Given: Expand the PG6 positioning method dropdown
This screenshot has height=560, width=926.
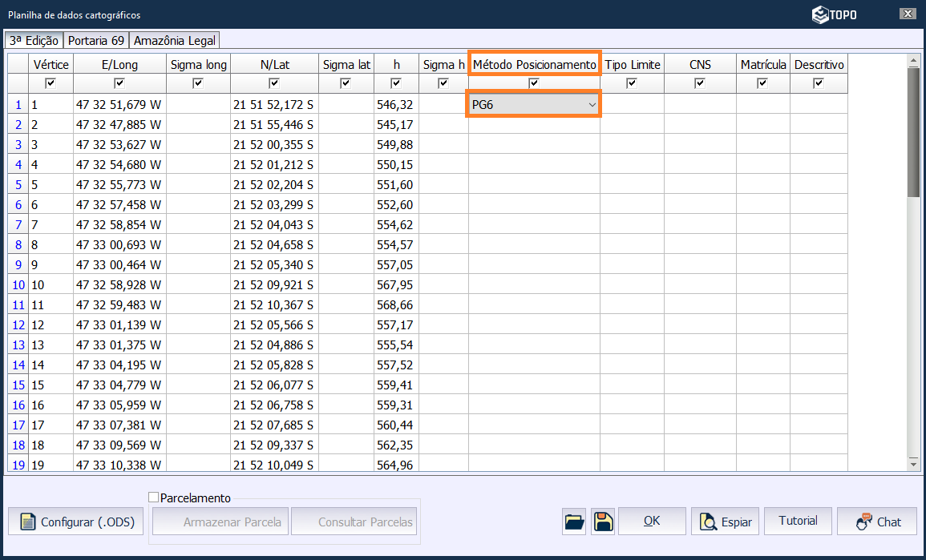Looking at the screenshot, I should (592, 105).
